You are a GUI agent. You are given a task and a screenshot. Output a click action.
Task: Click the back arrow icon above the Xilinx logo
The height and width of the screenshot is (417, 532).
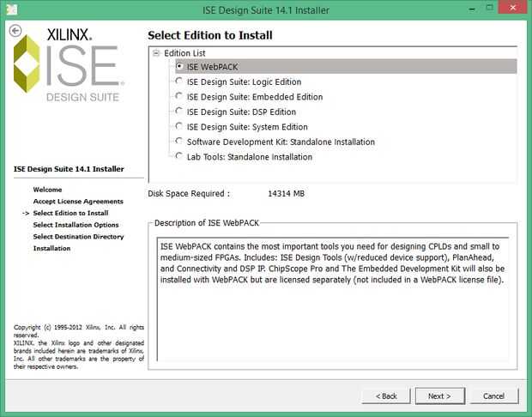click(x=15, y=31)
